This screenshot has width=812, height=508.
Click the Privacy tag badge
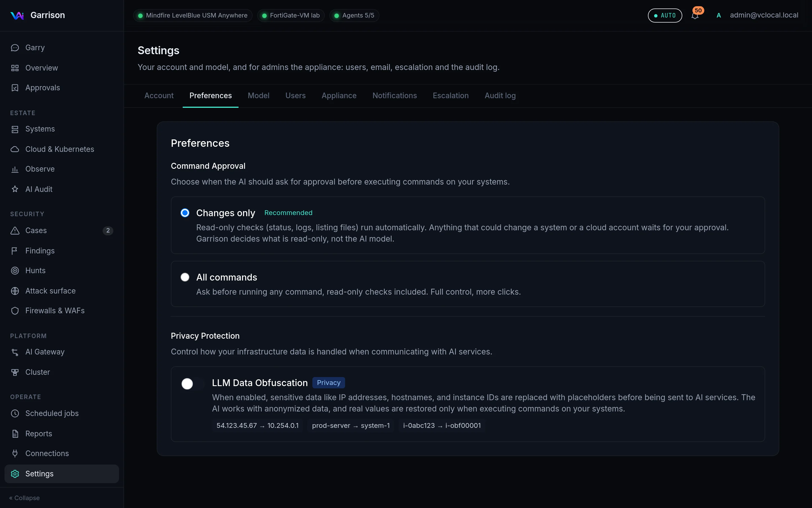coord(328,383)
